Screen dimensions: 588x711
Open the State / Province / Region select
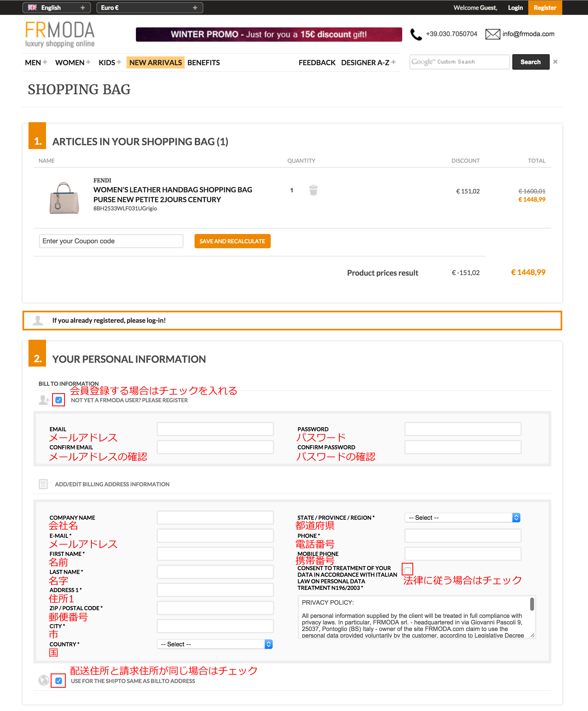point(463,517)
